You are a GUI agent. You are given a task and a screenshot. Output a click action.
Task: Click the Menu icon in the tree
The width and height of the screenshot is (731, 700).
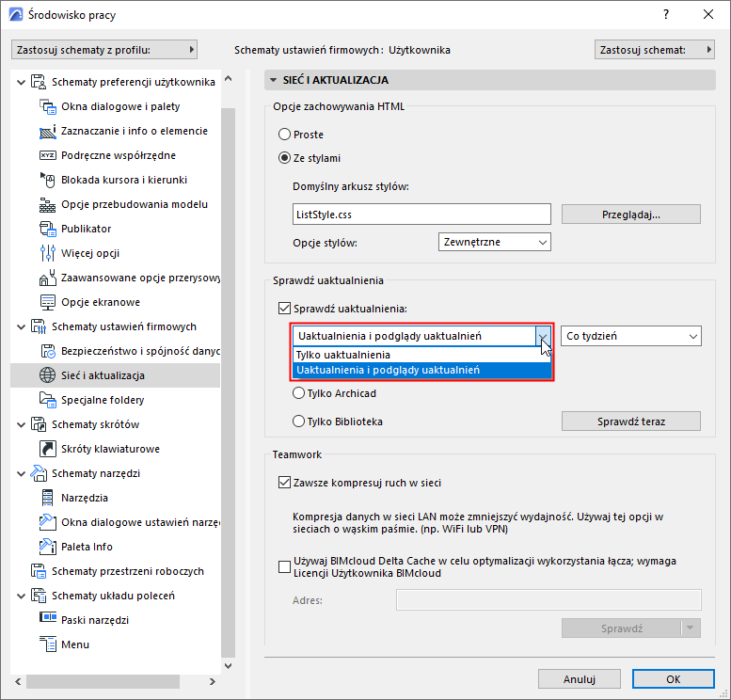tap(48, 644)
